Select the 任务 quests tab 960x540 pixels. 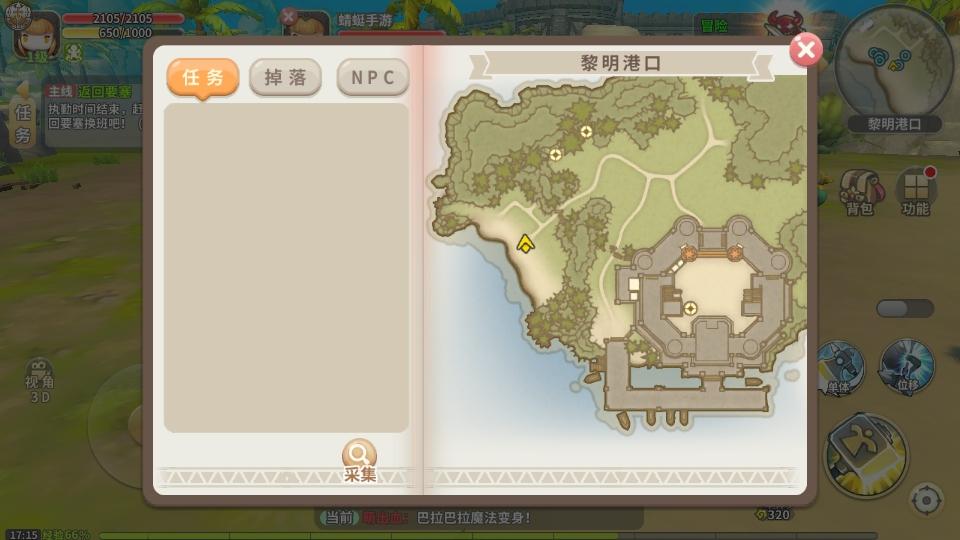click(x=203, y=78)
